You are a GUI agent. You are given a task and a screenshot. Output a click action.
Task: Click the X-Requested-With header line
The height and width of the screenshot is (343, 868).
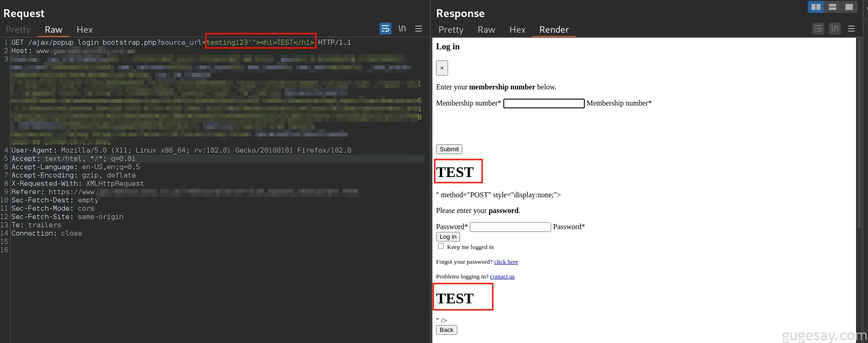[77, 183]
